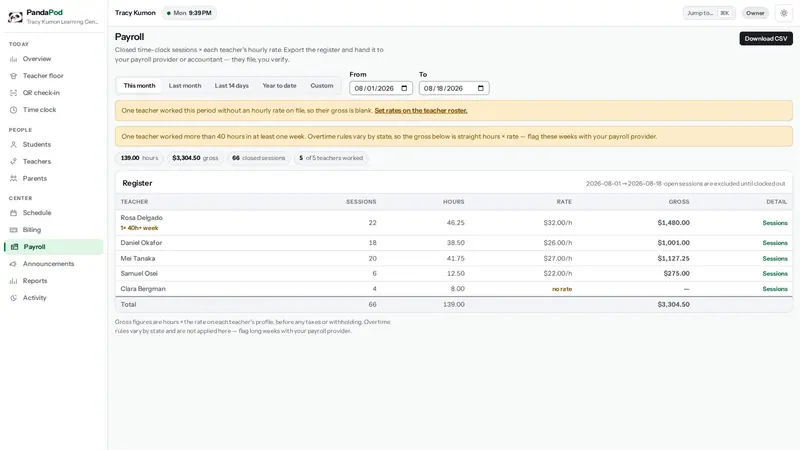Select the Custom range tab
Screen dimensions: 800x450
(321, 86)
